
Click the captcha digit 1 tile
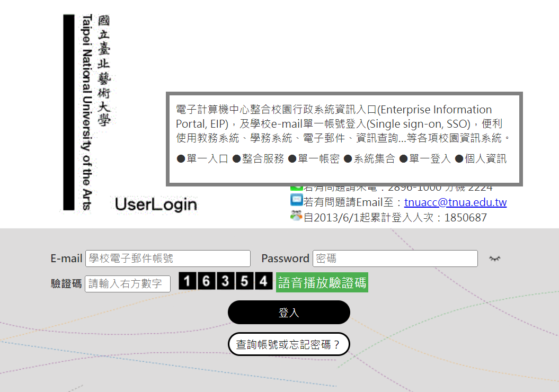tap(187, 281)
